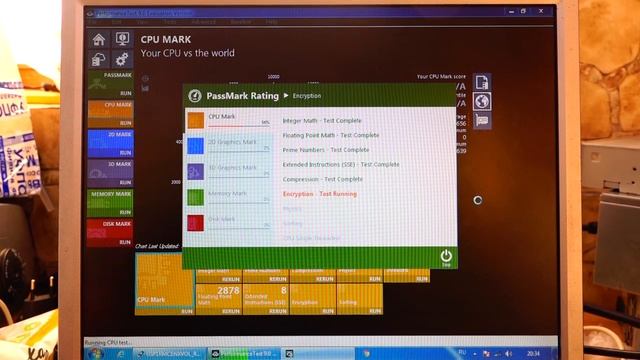Click the red 'Encryption - Test Running' line
This screenshot has width=640, height=360.
coord(320,194)
